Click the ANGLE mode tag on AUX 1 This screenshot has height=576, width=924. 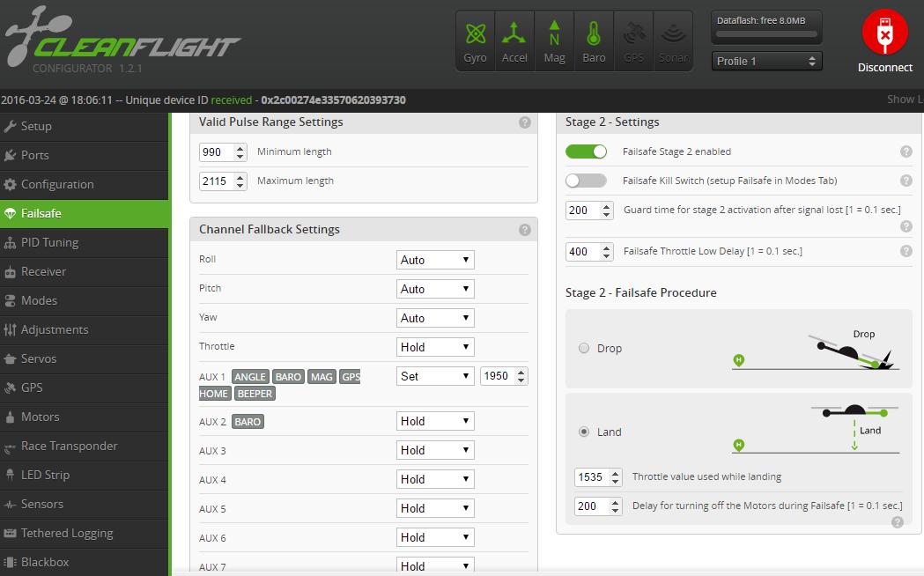[x=250, y=376]
